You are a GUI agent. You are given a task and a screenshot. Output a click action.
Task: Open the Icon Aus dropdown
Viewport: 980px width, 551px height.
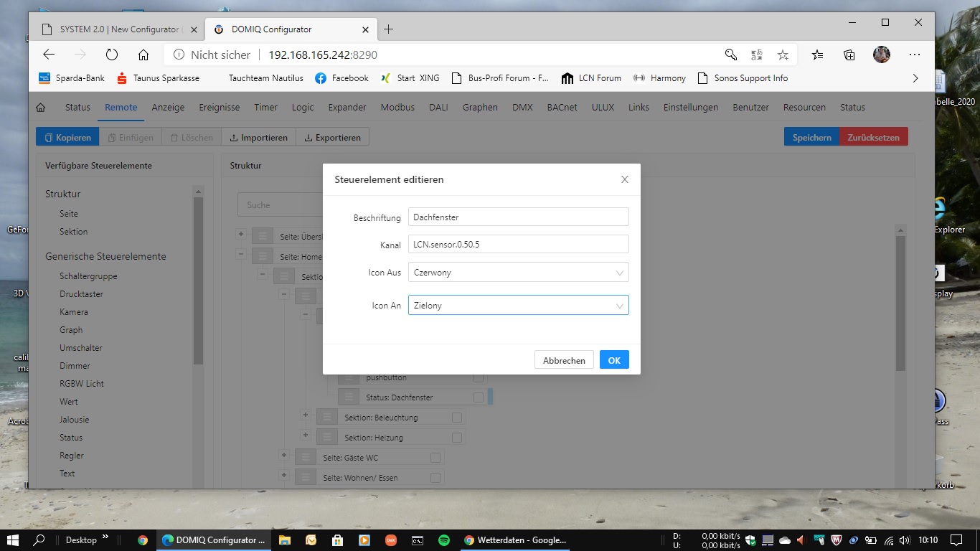pos(518,273)
